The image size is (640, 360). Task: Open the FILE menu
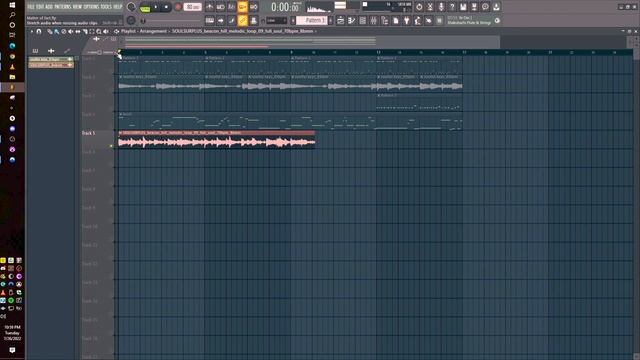[x=31, y=7]
